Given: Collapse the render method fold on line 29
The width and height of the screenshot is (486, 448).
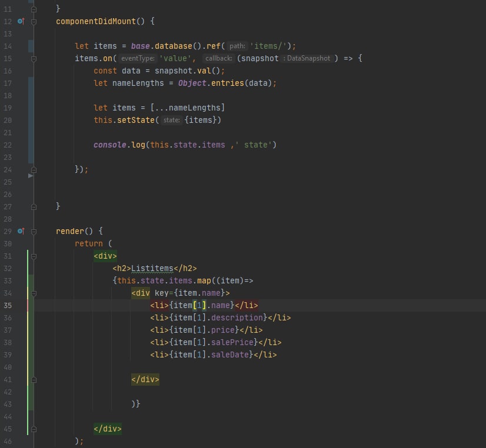Looking at the screenshot, I should coord(34,232).
